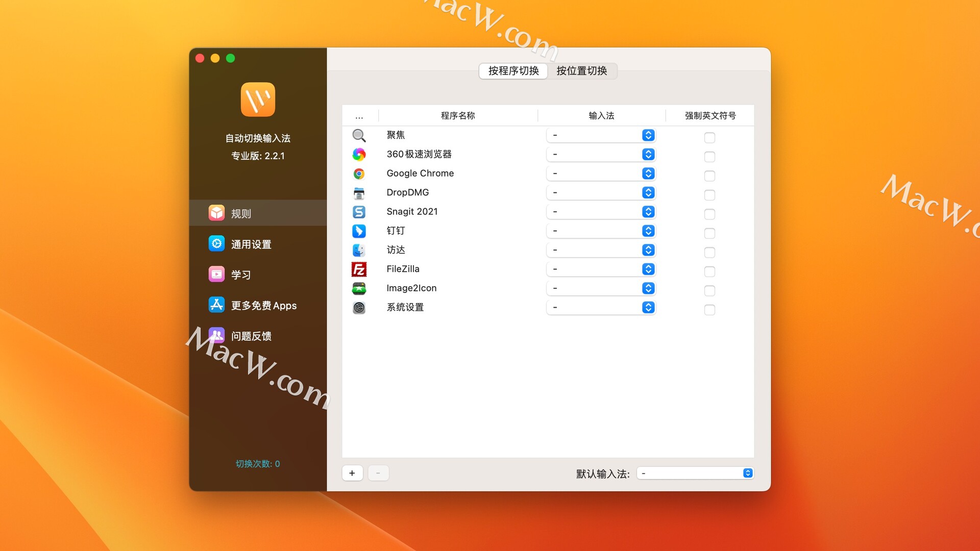
Task: Enable 强制英文符号 checkbox for Image2Icon
Action: 709,290
